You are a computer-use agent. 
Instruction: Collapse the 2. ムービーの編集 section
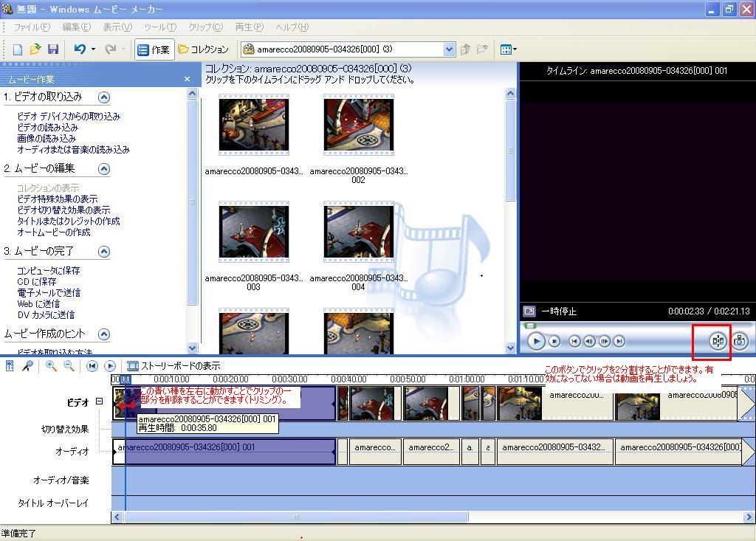[103, 169]
